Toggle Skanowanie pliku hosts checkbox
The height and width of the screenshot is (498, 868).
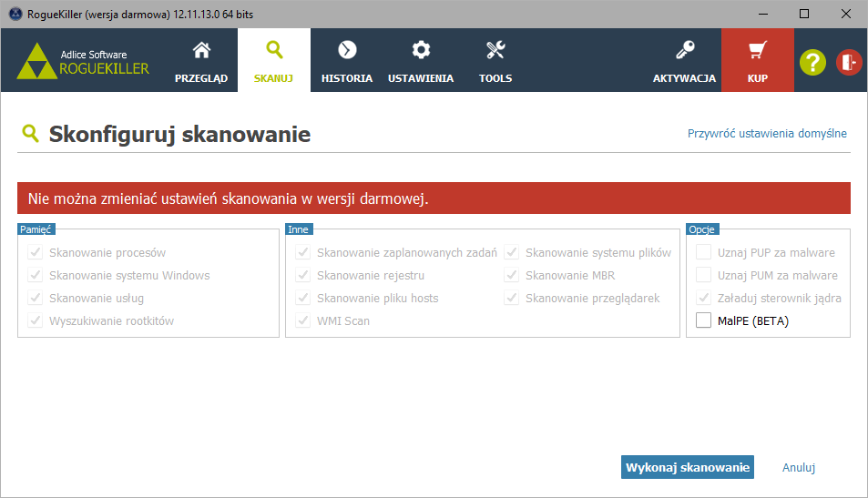pos(302,298)
